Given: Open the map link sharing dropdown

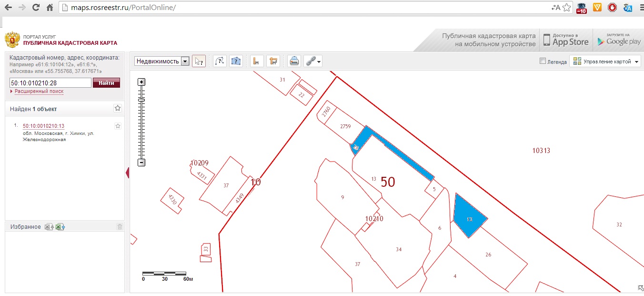Looking at the screenshot, I should click(313, 61).
